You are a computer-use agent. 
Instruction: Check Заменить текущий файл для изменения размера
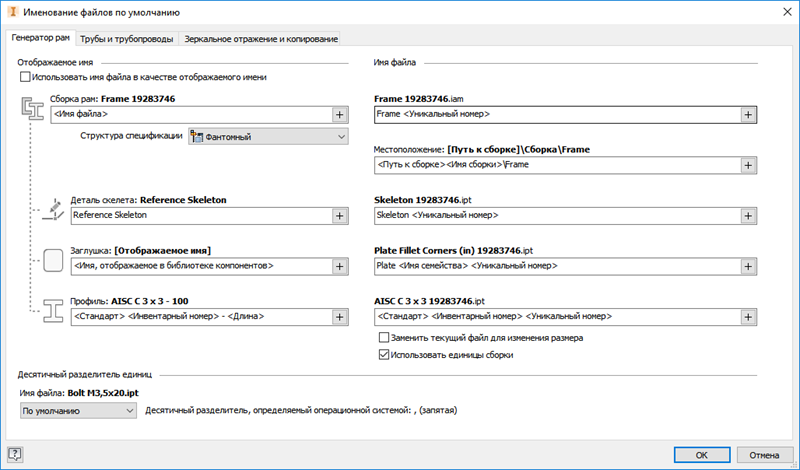coord(384,337)
